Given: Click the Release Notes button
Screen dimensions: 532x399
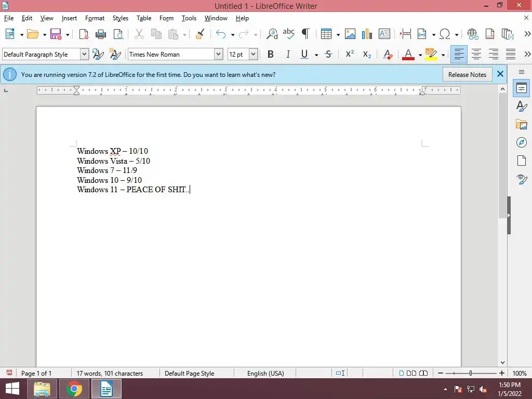Looking at the screenshot, I should (x=467, y=75).
